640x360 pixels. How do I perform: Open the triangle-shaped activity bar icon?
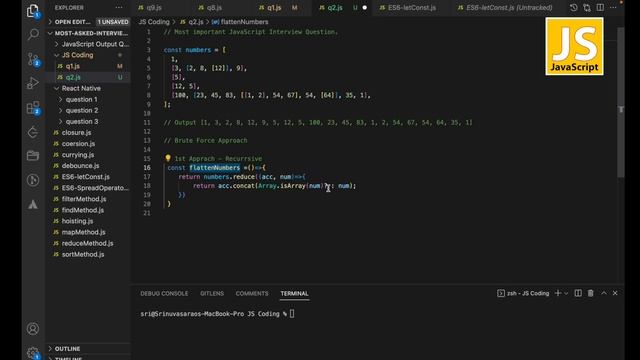[x=33, y=204]
